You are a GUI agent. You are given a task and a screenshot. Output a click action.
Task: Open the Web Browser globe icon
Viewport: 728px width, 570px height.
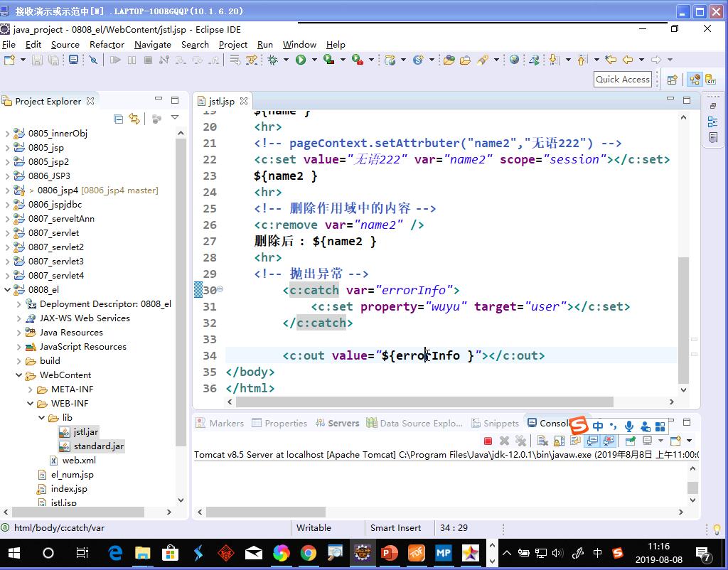(x=514, y=60)
